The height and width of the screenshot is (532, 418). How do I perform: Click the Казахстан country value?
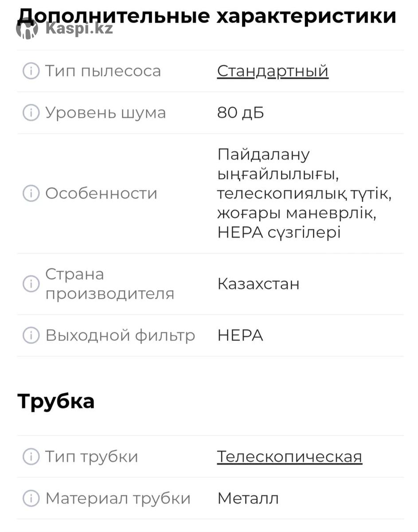point(258,284)
